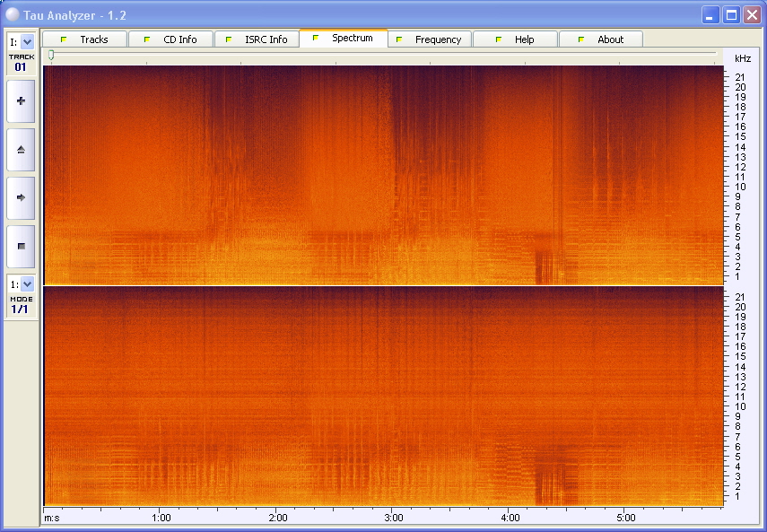
Task: Select the ISRC Info tab
Action: click(x=257, y=39)
